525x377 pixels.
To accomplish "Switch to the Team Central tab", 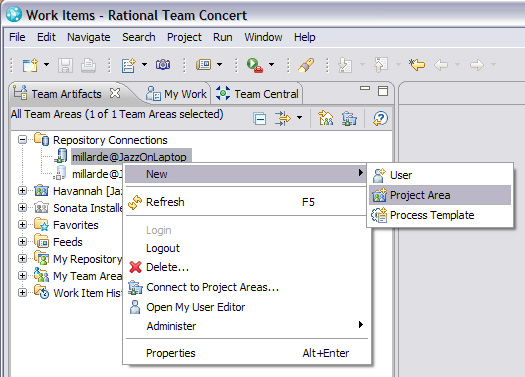I will point(257,94).
